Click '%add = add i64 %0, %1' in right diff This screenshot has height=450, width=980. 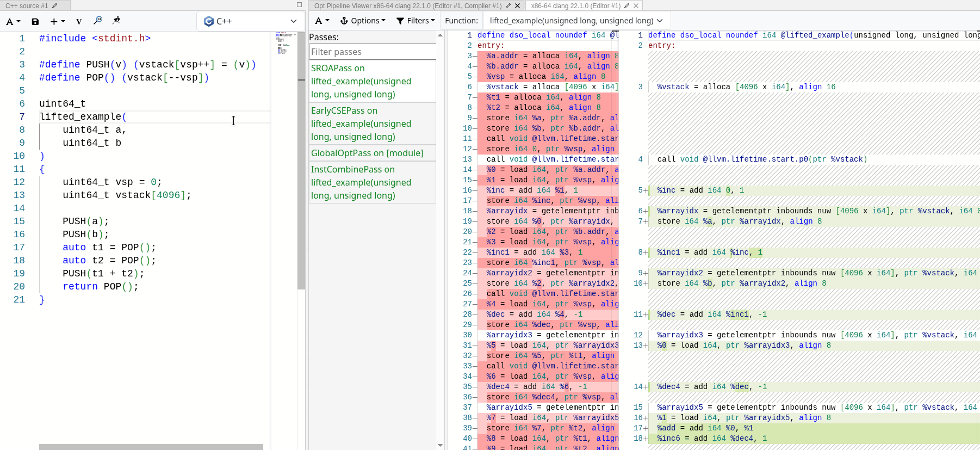[x=705, y=428]
